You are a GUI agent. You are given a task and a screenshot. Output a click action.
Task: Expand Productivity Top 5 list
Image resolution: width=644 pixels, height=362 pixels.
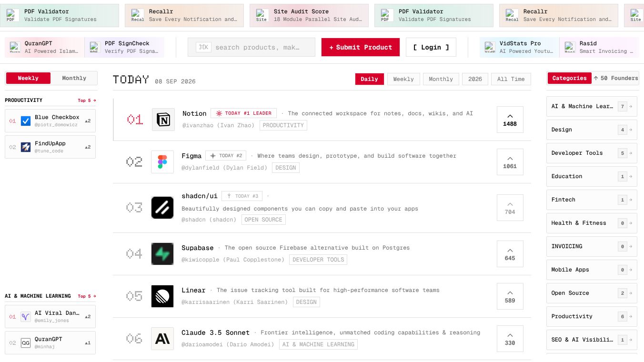[87, 101]
